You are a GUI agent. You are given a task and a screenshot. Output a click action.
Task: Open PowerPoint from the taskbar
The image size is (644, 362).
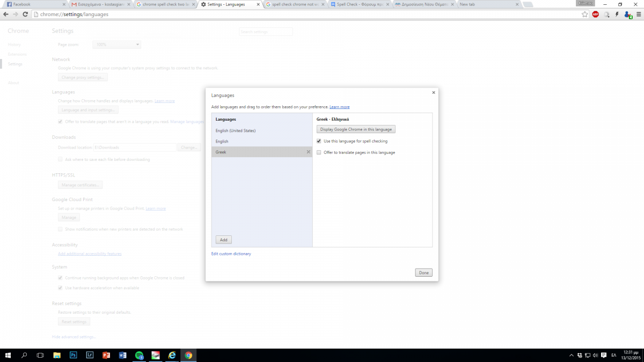pos(106,355)
